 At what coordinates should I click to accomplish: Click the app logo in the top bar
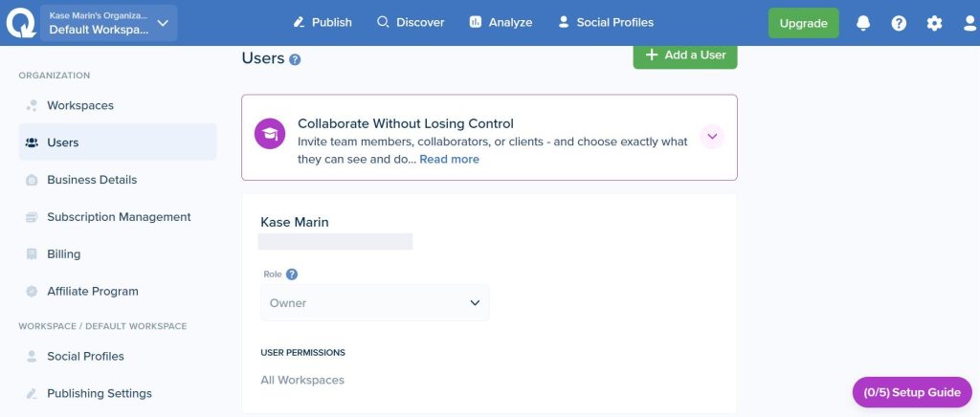pos(21,23)
